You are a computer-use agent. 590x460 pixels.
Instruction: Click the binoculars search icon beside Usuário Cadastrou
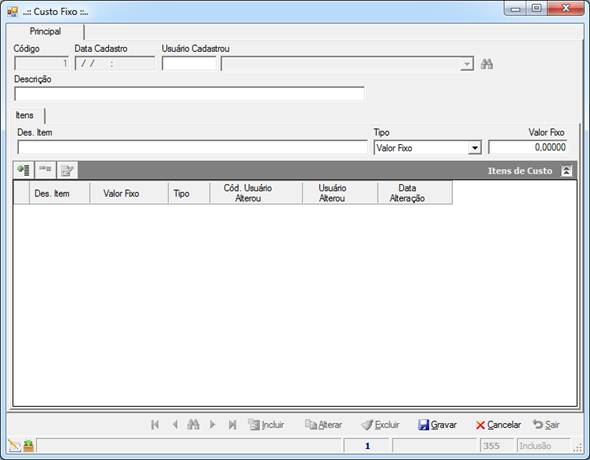coord(487,64)
